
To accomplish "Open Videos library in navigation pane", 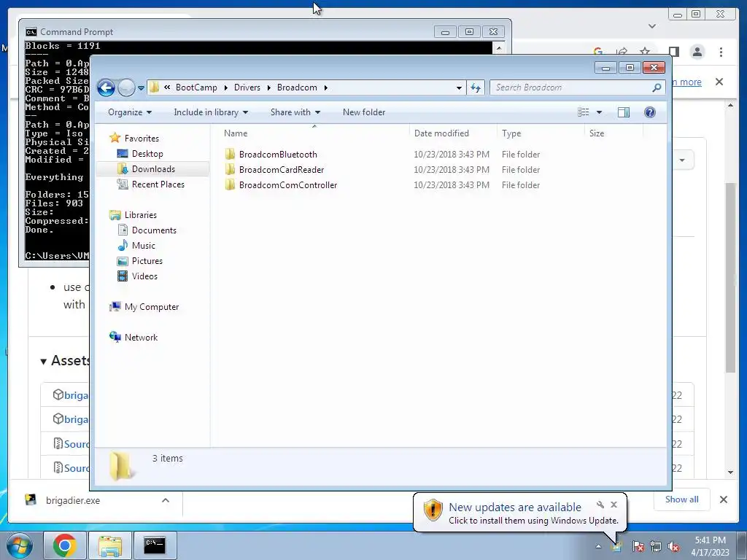I will [x=144, y=276].
